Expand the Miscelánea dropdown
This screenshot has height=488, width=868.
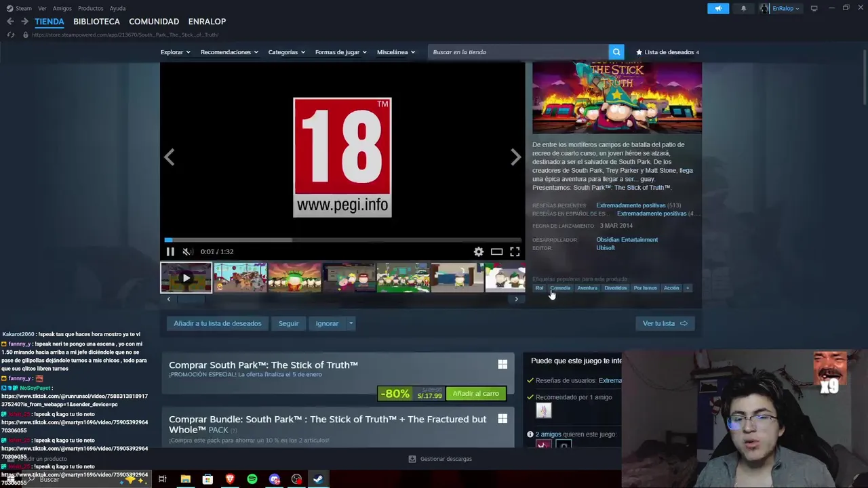[x=396, y=52]
